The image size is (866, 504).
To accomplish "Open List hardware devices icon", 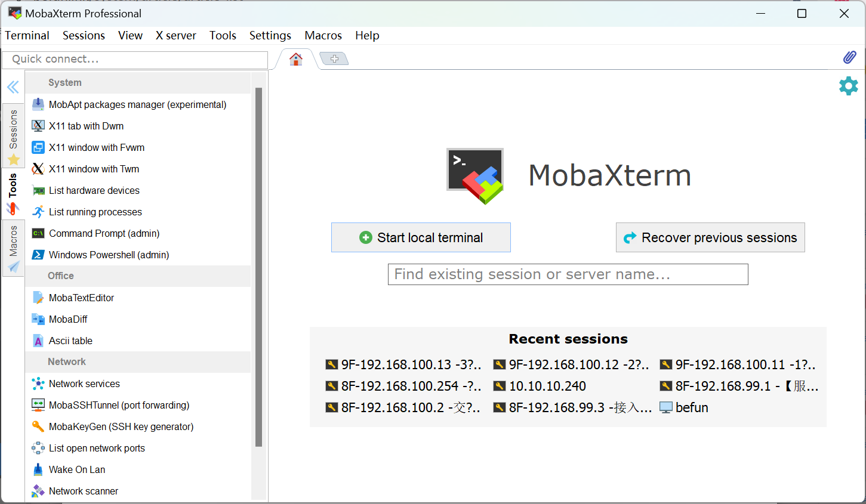I will tap(38, 190).
